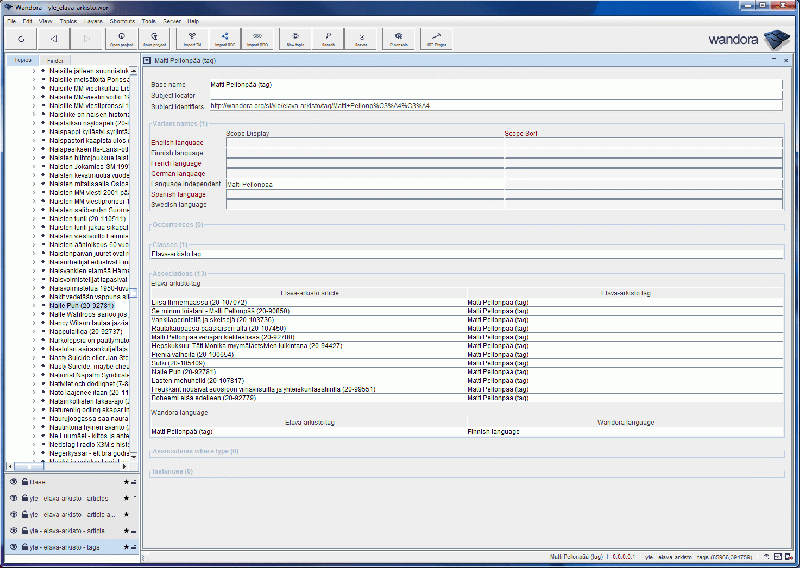
Task: Toggle visibility eye of Base layer
Action: click(13, 482)
